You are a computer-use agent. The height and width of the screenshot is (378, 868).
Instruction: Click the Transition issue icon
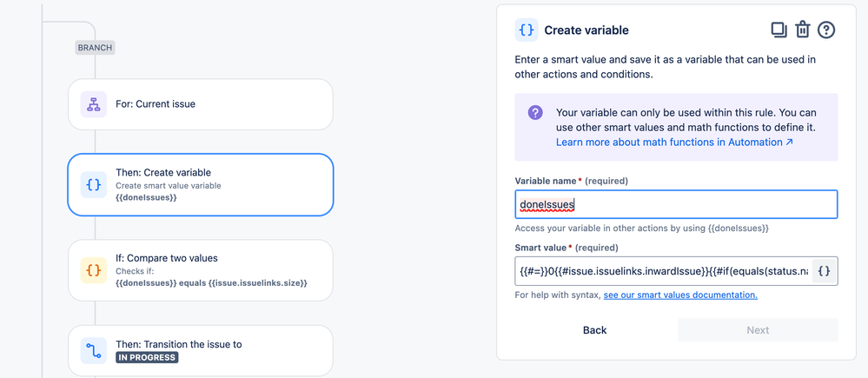point(94,350)
